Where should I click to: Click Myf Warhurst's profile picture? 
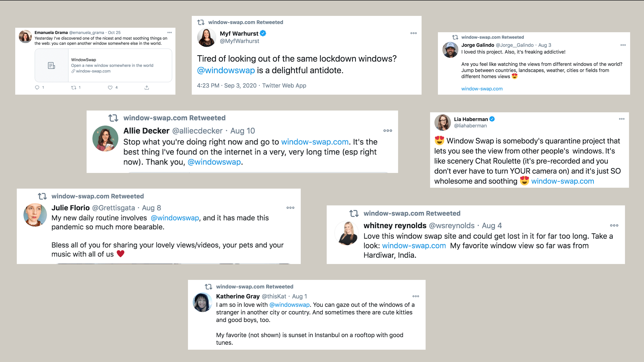[x=207, y=38]
